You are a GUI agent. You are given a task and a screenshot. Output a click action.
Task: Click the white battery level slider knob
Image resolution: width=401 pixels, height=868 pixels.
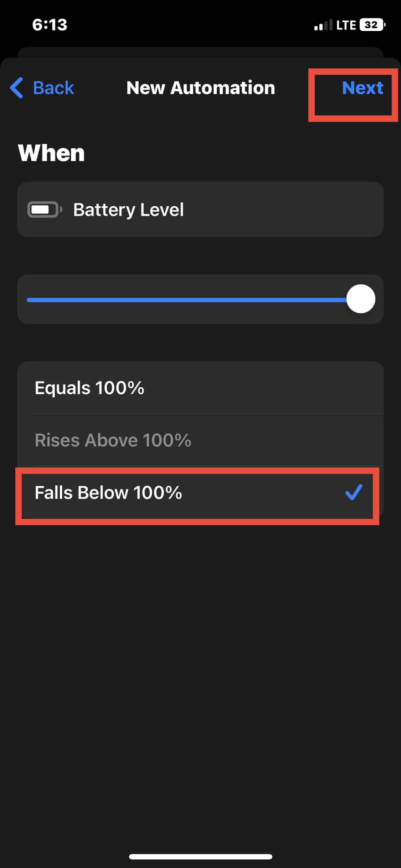[x=361, y=299]
